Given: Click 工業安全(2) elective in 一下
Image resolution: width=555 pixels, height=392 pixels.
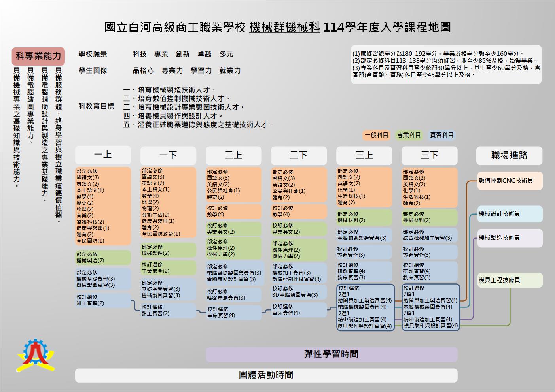Looking at the screenshot, I should (x=155, y=271).
